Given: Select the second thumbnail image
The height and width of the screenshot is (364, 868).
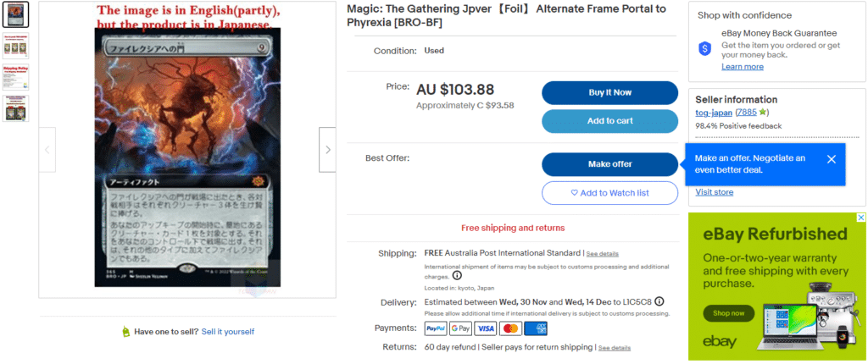Looking at the screenshot, I should click(x=16, y=46).
